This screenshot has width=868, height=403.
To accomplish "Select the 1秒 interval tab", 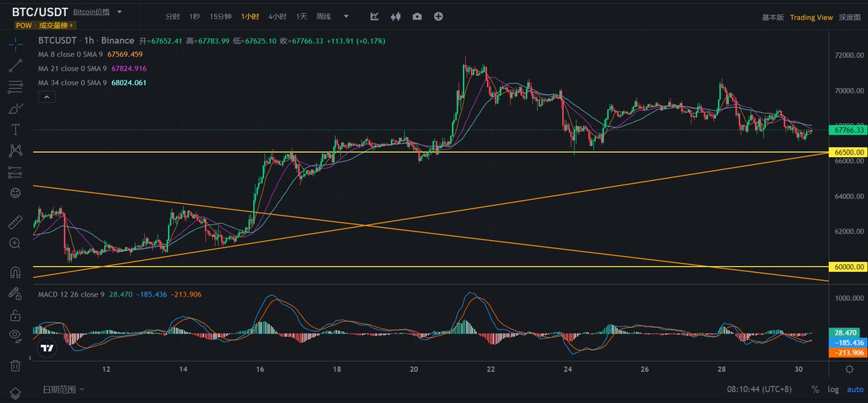I will click(195, 16).
